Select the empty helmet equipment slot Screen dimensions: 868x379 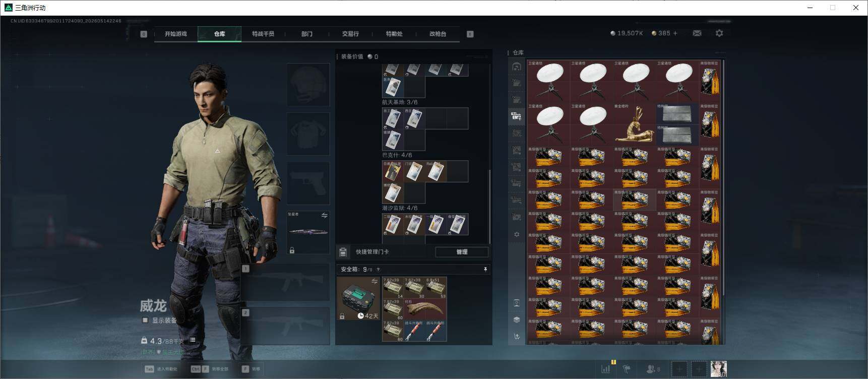point(308,84)
